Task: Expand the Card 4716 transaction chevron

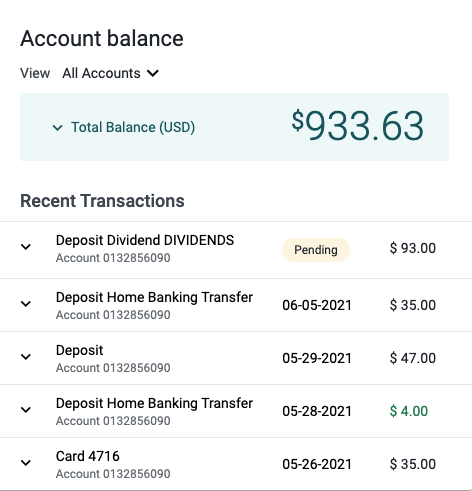Action: [26, 463]
